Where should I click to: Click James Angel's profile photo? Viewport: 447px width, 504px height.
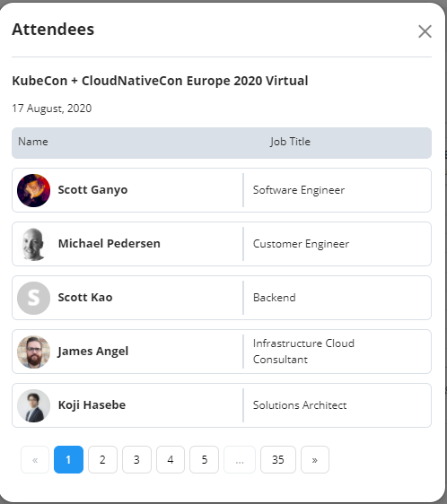click(33, 352)
